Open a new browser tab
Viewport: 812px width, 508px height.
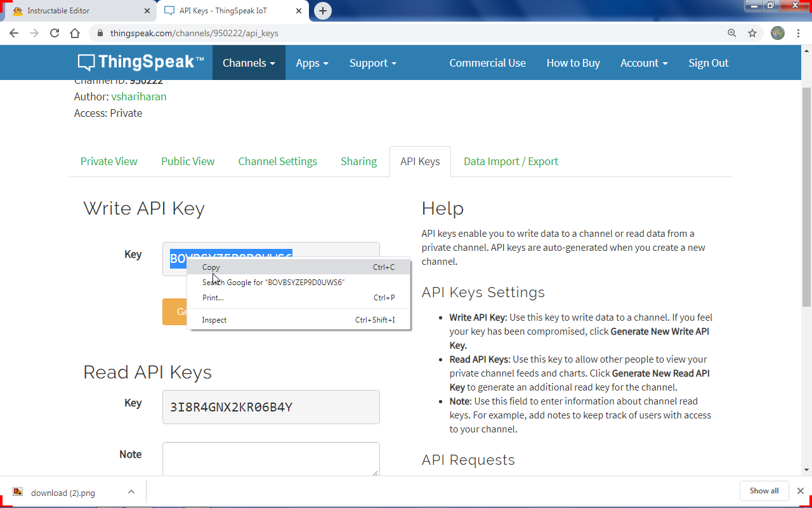pos(323,11)
